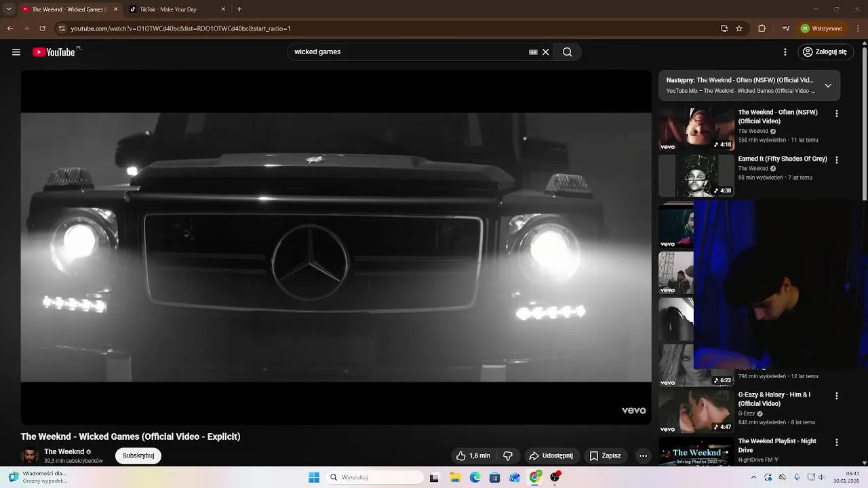Open The Weeknd Playlist Night Drive thumbnail
The width and height of the screenshot is (868, 488).
coord(696,453)
